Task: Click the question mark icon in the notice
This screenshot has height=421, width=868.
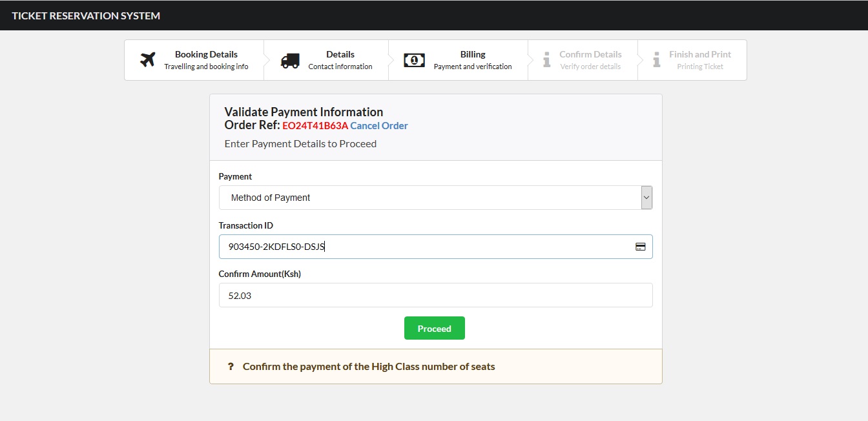Action: [231, 367]
